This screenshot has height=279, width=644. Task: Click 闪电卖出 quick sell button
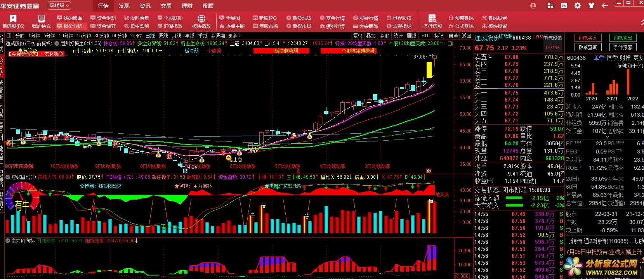click(623, 38)
